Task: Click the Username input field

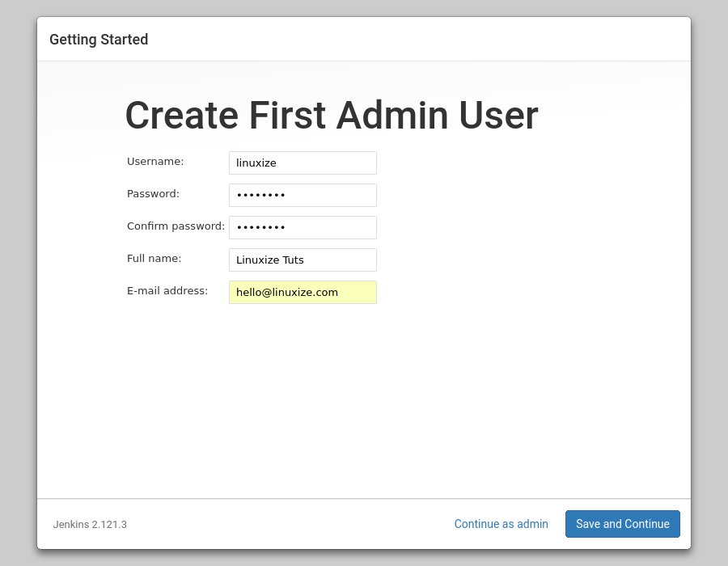Action: (303, 163)
